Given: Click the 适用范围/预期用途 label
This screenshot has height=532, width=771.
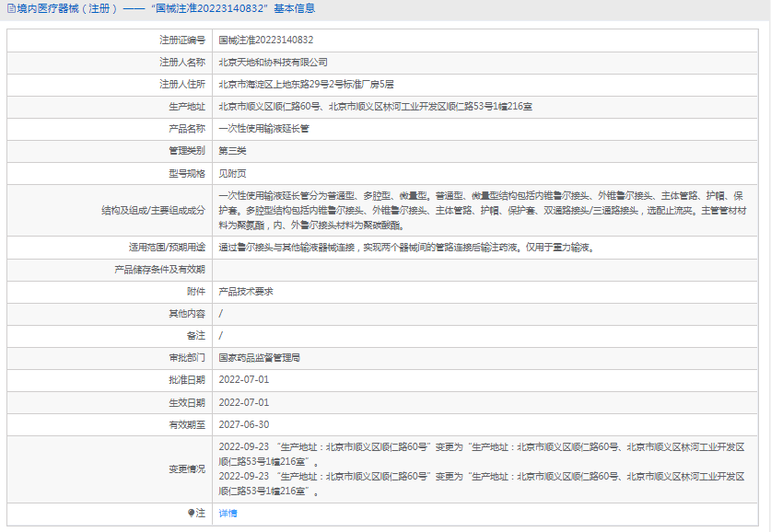Looking at the screenshot, I should (x=167, y=247).
